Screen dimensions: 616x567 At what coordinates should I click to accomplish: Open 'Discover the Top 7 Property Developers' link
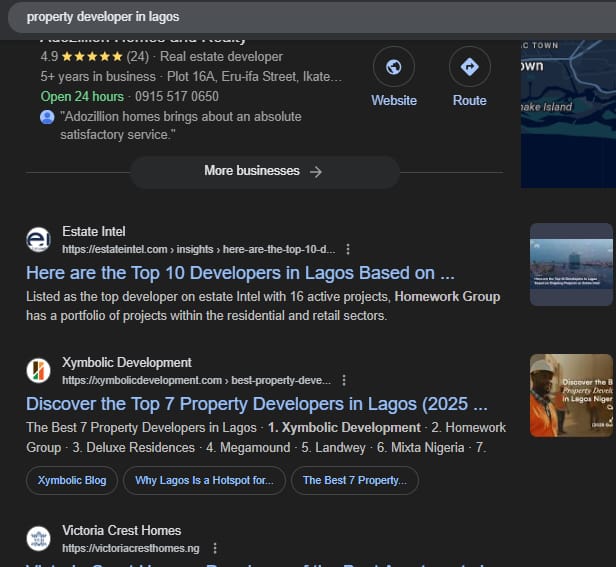coord(257,404)
